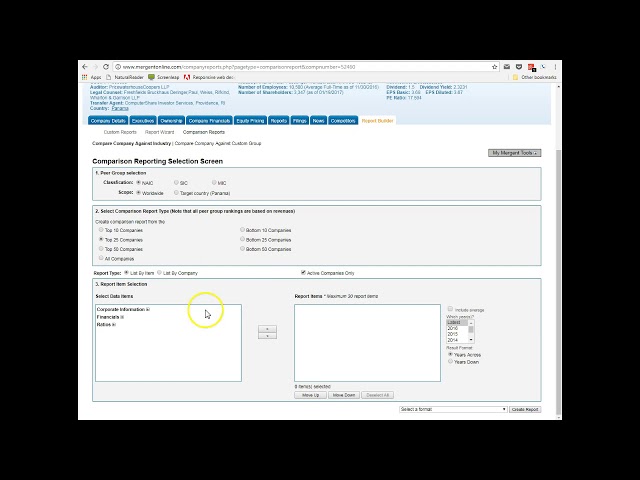Click the Panama country link
The height and width of the screenshot is (480, 640).
point(120,109)
